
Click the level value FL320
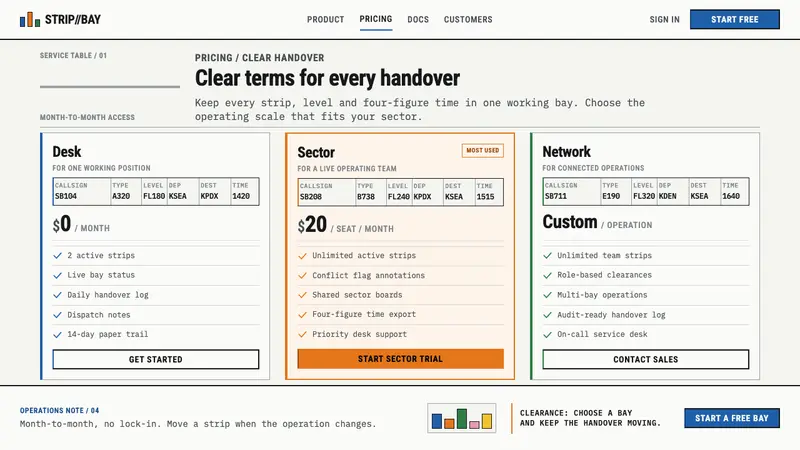coord(644,196)
